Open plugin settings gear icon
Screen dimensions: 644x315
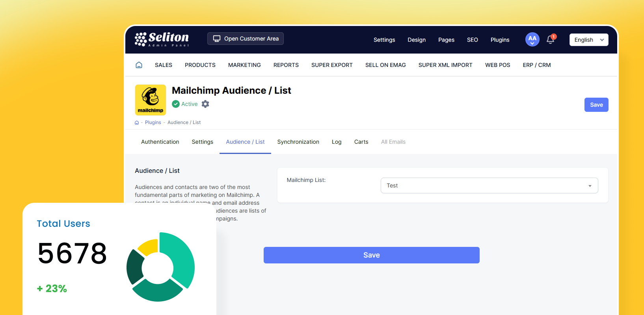[x=205, y=104]
